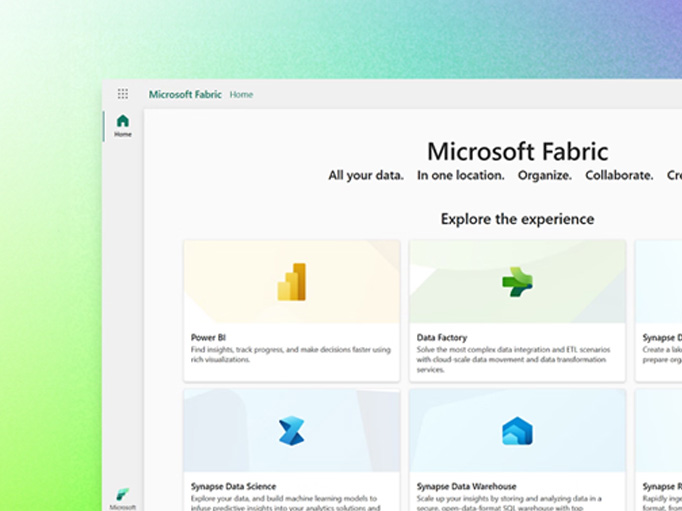The width and height of the screenshot is (682, 511).
Task: Click the Data Factory green arrow icon
Action: point(517,282)
